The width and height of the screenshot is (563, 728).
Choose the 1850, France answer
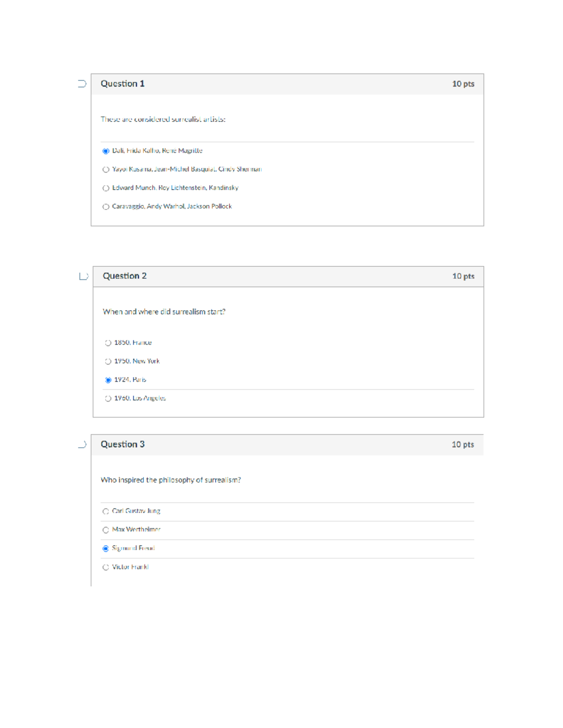click(108, 343)
